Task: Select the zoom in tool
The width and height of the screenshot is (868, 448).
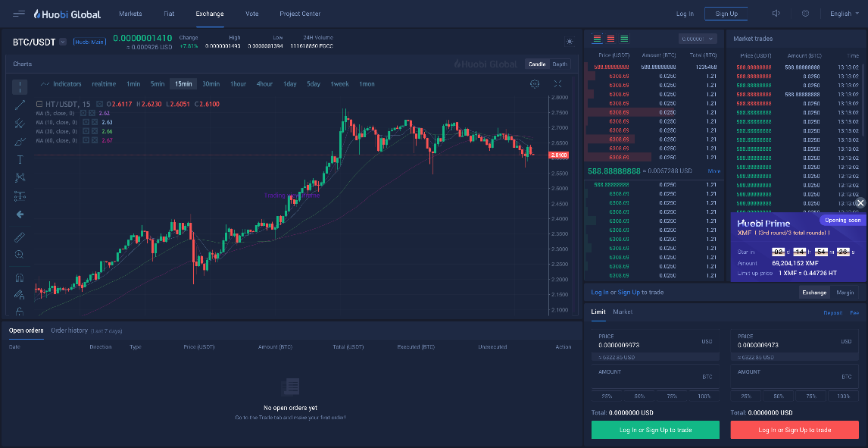Action: [20, 255]
